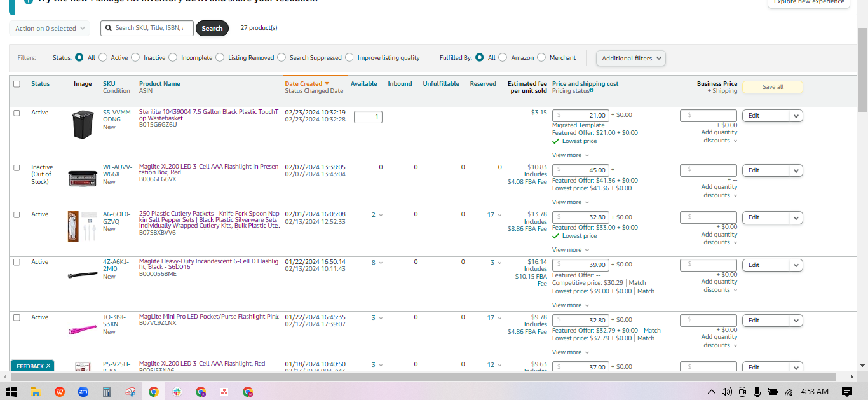This screenshot has width=868, height=400.
Task: Click the Search button
Action: click(212, 29)
